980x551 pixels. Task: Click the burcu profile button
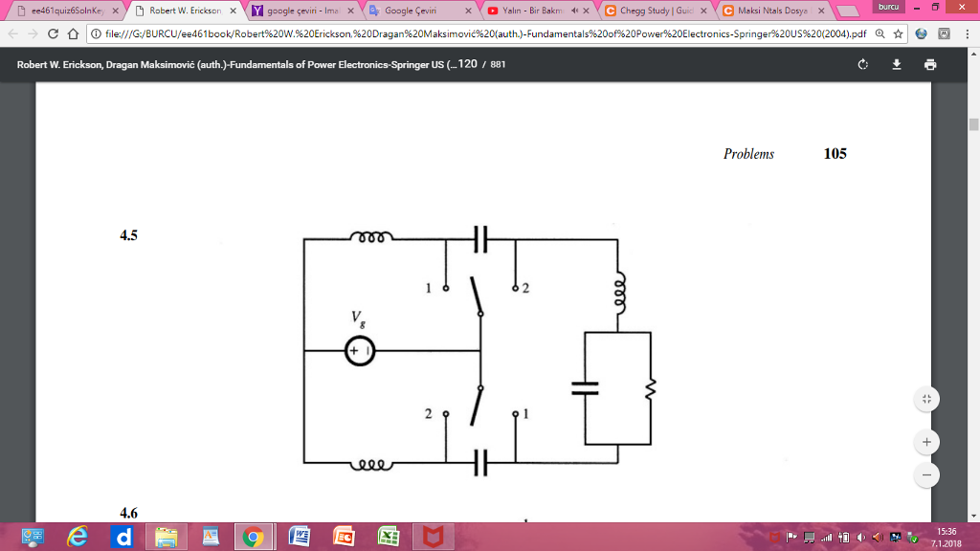point(888,7)
